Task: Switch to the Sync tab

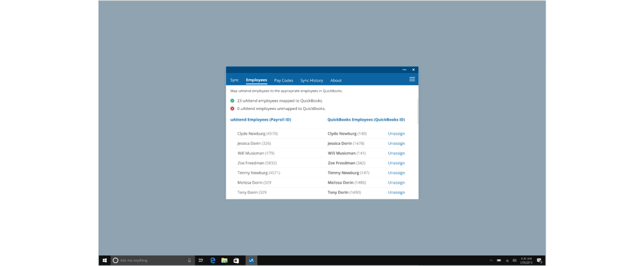Action: pos(234,80)
